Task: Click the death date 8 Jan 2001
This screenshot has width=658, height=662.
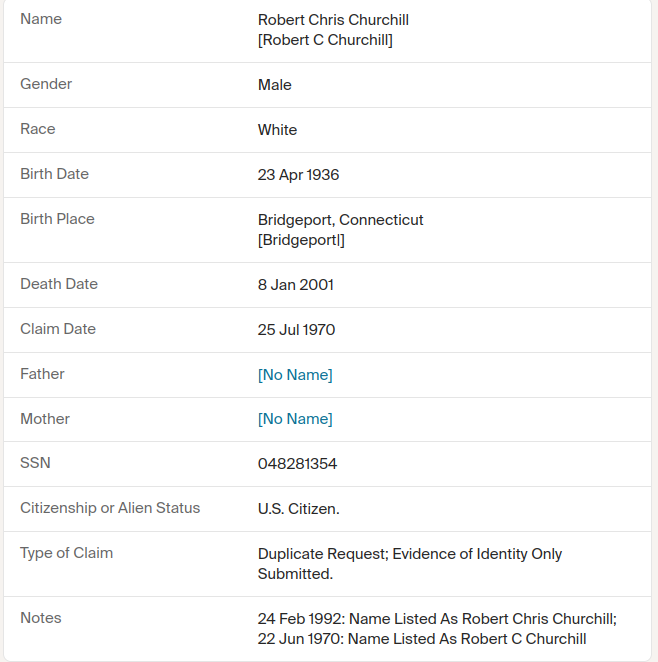Action: 295,285
